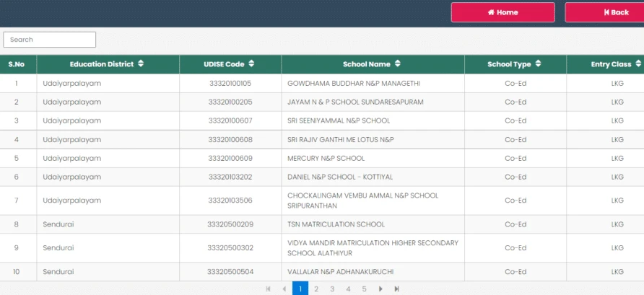Select CHOCKALINGAM VEMBU AMMAL N&P SCHOOL
Viewport: 644px width, 295px height.
pos(363,201)
